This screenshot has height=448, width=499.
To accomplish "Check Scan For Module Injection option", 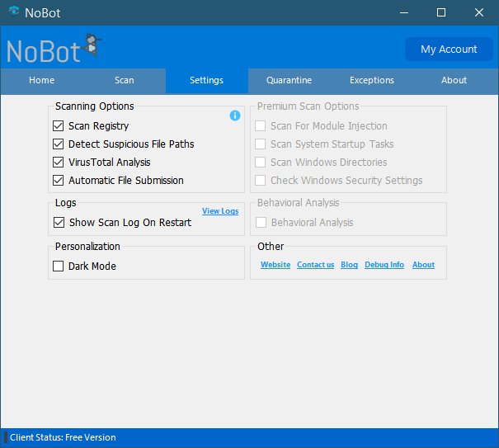I will pos(261,125).
